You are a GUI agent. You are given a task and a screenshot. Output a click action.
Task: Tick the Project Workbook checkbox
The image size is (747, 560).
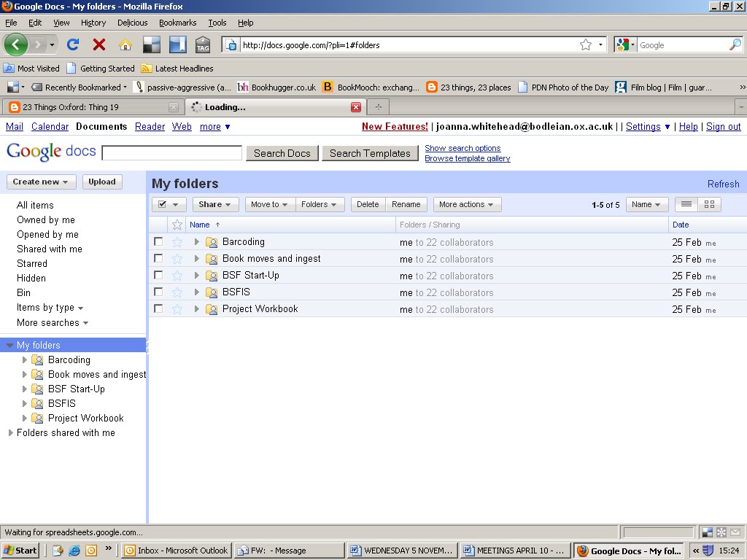(158, 308)
